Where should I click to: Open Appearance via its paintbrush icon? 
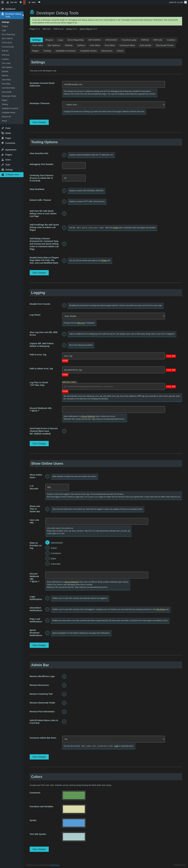(x=3, y=150)
